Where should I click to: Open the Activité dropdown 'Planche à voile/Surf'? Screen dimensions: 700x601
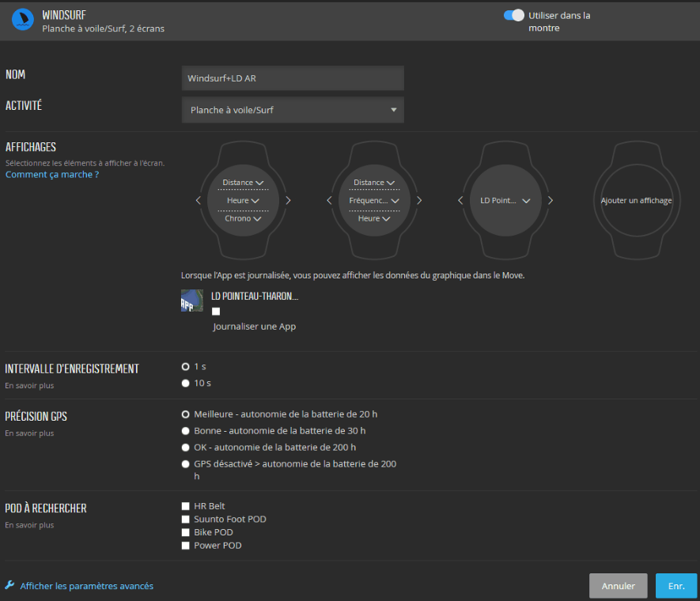pos(293,110)
